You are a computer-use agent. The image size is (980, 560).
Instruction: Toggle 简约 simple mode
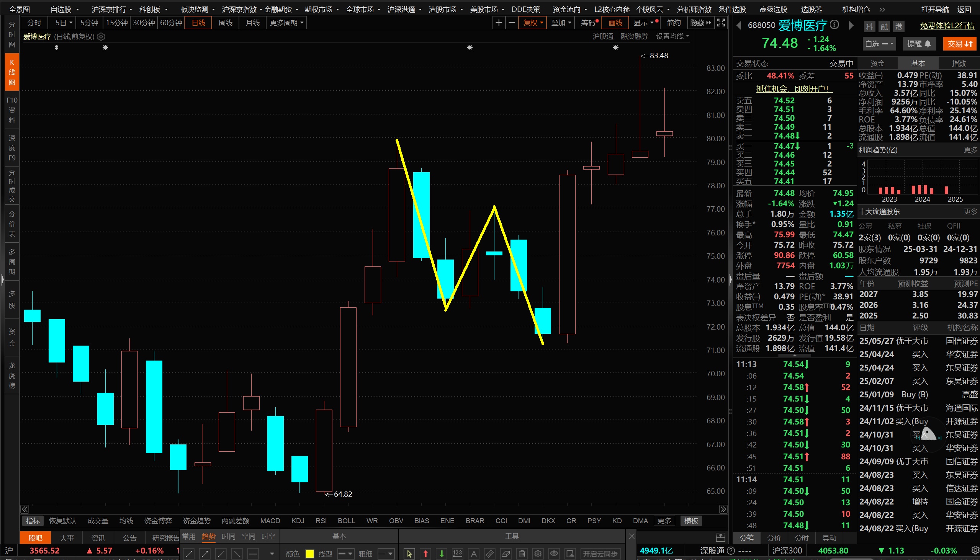673,23
